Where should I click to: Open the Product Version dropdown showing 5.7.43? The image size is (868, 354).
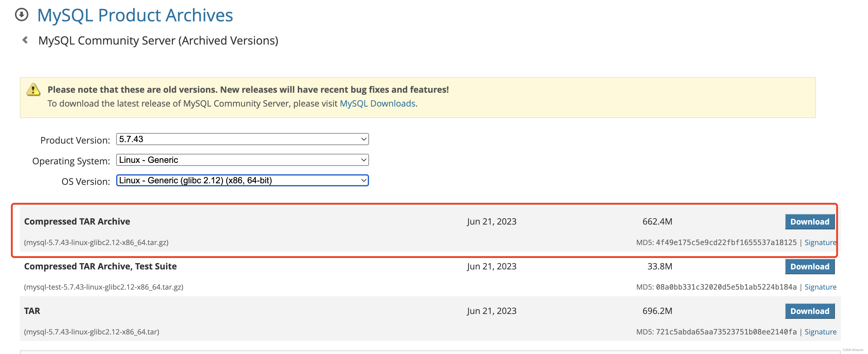(242, 139)
